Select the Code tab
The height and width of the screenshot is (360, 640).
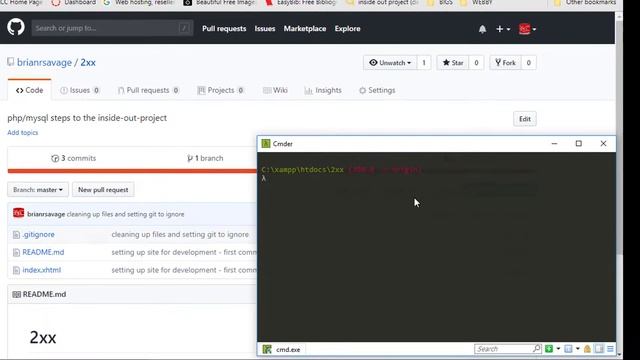(x=29, y=90)
